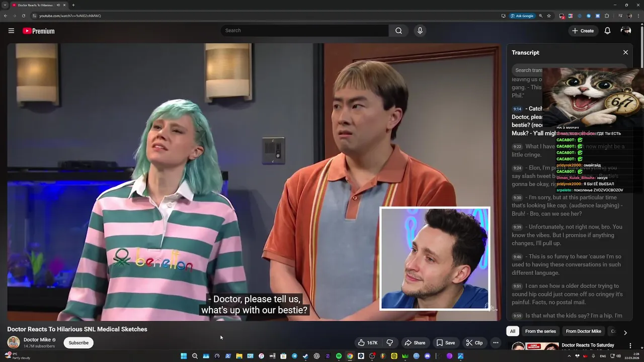Open Doctor Mike channel name link
644x362 pixels.
[37, 340]
